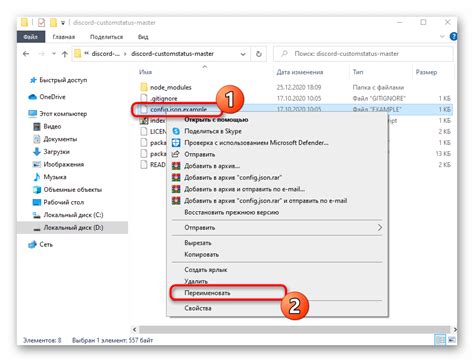This screenshot has height=362, width=474.
Task: Go up one folder level arrow
Action: click(x=65, y=54)
